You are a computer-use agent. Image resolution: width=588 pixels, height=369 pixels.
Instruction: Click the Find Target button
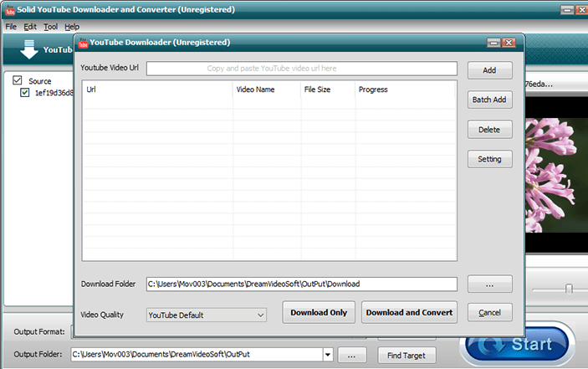point(406,355)
